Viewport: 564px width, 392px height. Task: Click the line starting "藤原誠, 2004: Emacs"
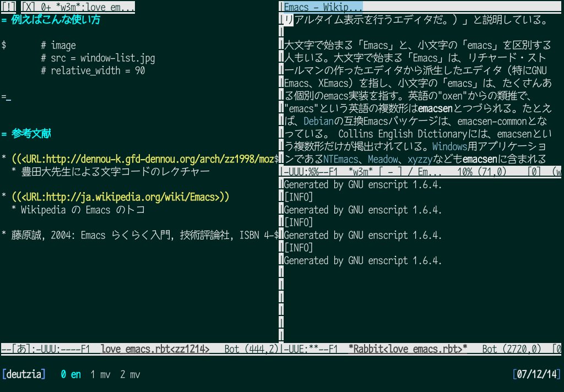tap(145, 235)
